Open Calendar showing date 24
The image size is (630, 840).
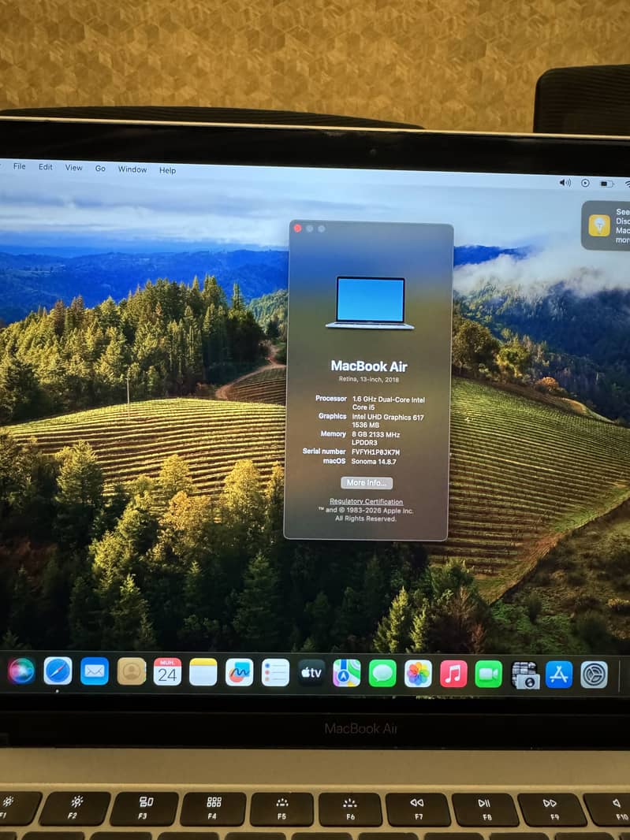point(167,672)
